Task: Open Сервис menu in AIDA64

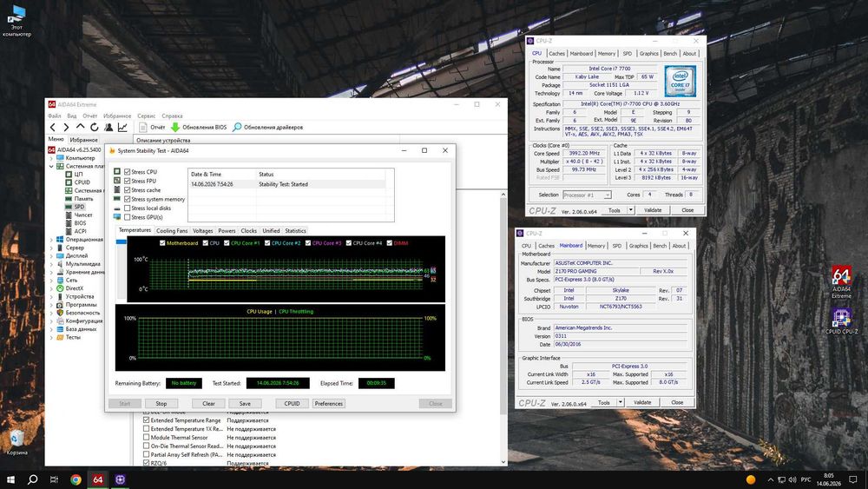Action: tap(146, 116)
